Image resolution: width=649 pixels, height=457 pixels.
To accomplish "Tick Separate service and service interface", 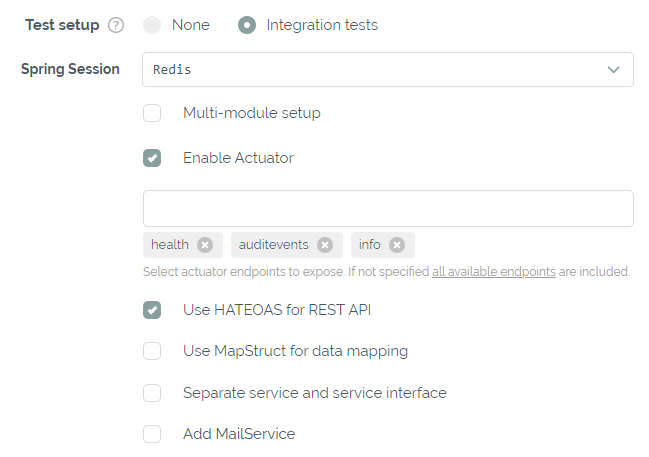I will (x=152, y=393).
